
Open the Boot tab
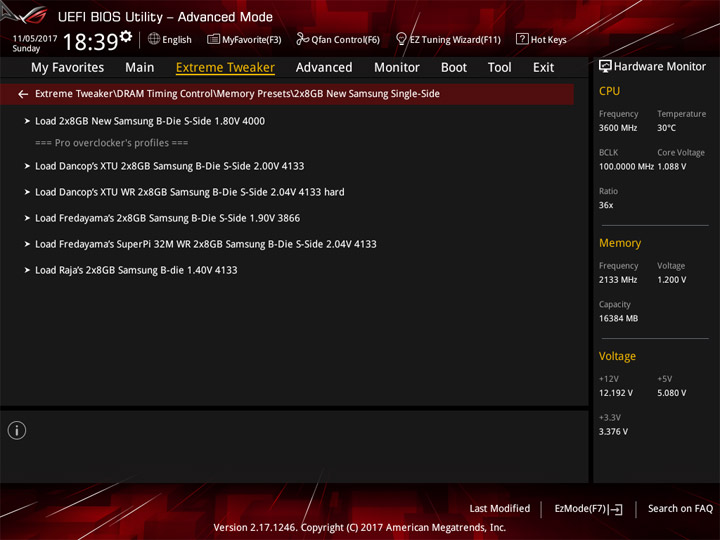tap(454, 68)
